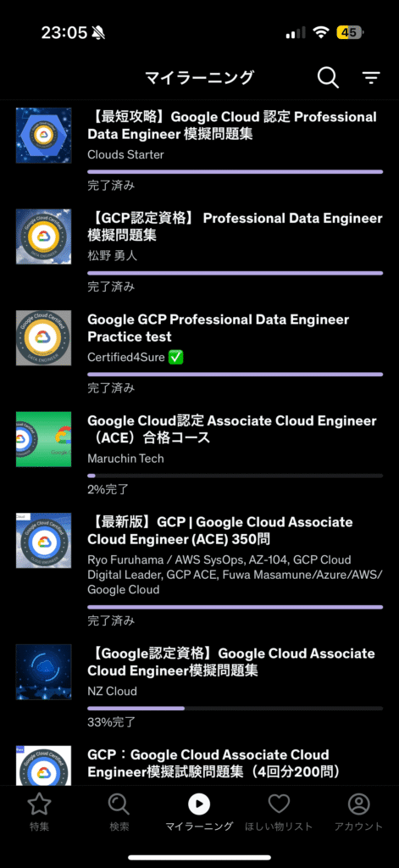Open Google GCP Professional Data Engineer Practice test
Viewport: 399px width, 868px height.
coord(219,328)
